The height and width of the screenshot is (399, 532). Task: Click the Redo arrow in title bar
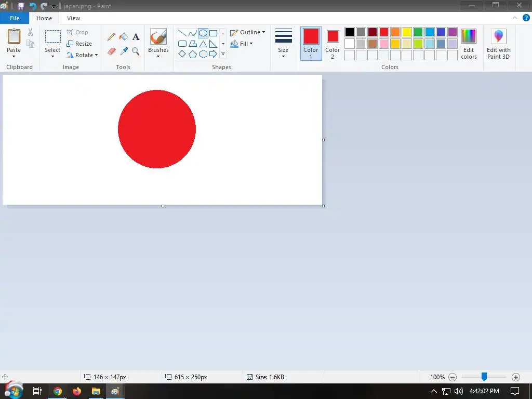(44, 6)
